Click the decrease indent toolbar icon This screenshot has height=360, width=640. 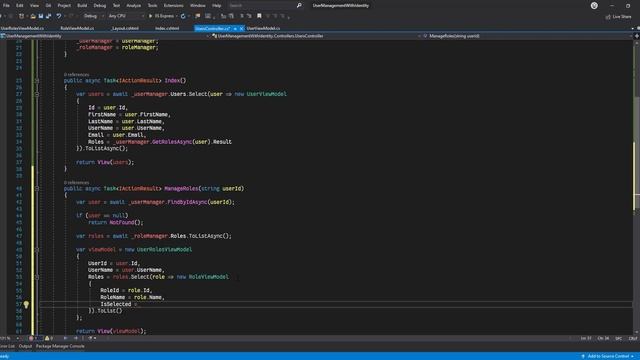point(223,16)
